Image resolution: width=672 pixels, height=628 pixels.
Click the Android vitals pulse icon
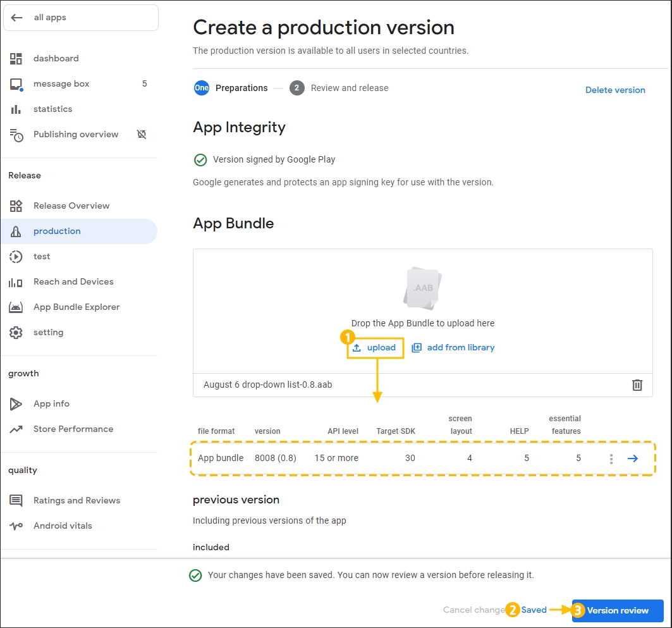16,526
